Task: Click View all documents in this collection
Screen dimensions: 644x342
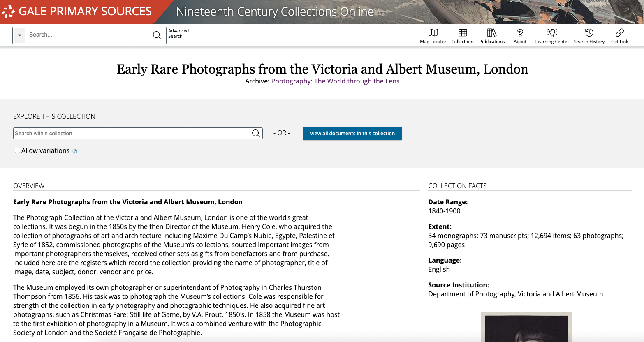Action: [x=352, y=133]
